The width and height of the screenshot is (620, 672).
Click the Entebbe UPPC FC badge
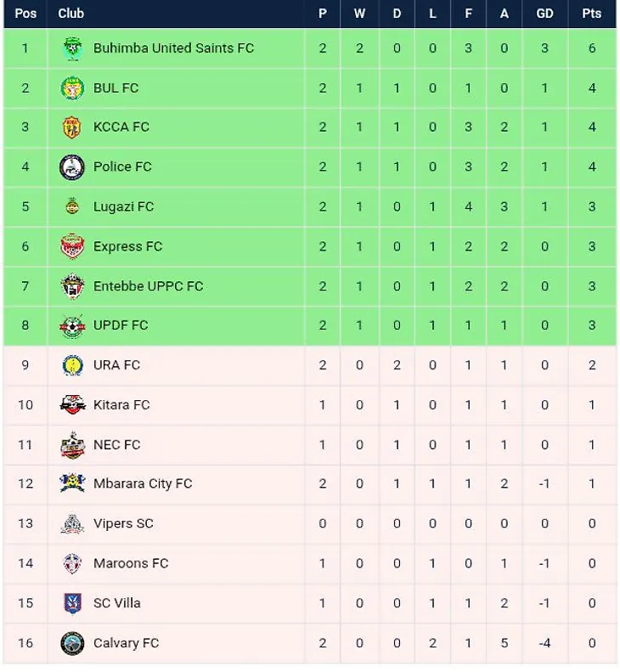coord(72,286)
